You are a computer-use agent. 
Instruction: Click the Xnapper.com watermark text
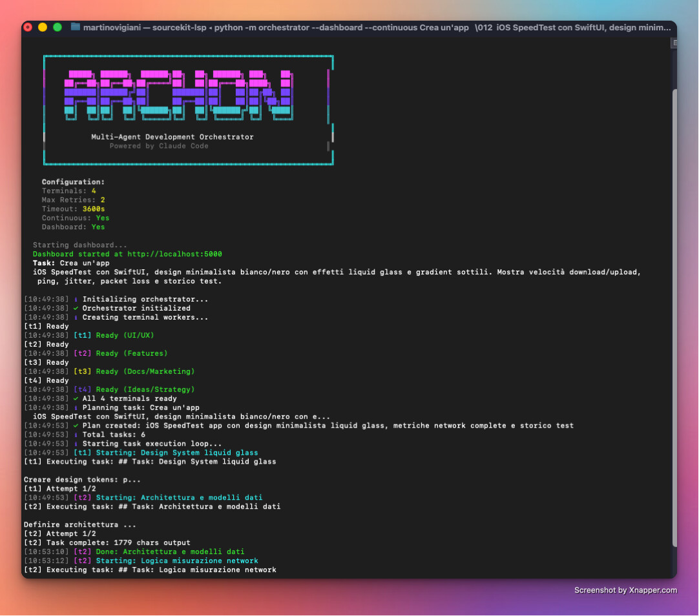point(625,590)
